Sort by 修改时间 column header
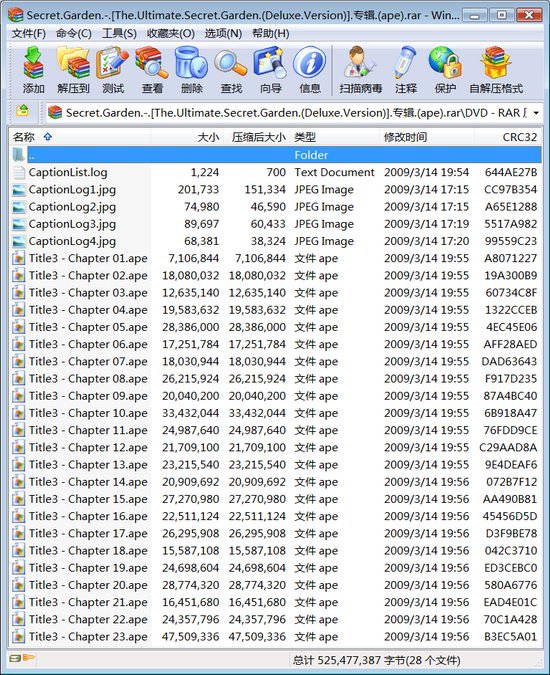Screen dimensions: 550x675 pos(426,137)
